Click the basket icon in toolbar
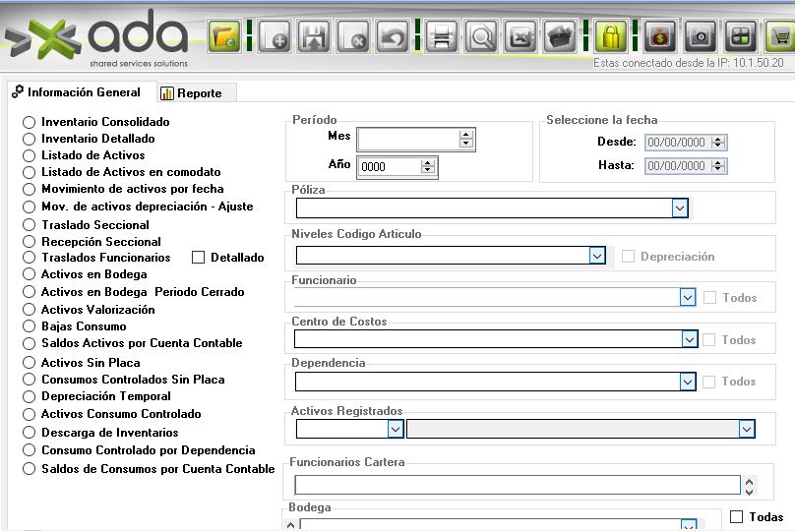Image resolution: width=795 pixels, height=532 pixels. [560, 36]
